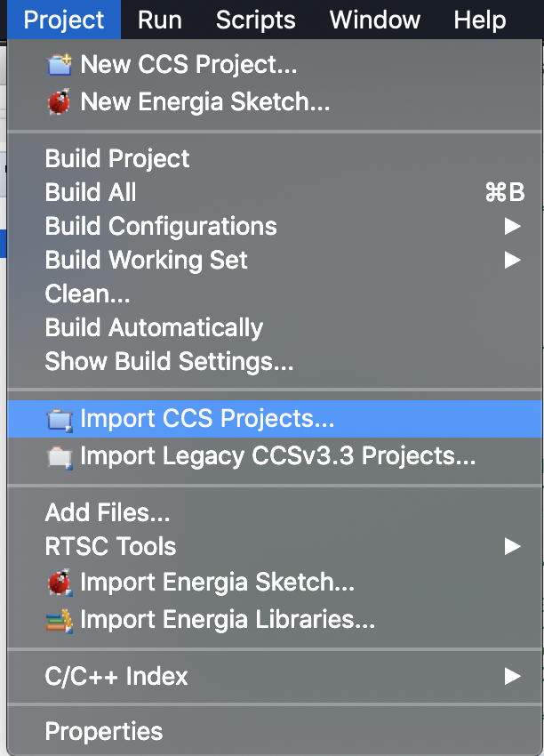Viewport: 544px width, 756px height.
Task: Open the Window menu
Action: (374, 20)
